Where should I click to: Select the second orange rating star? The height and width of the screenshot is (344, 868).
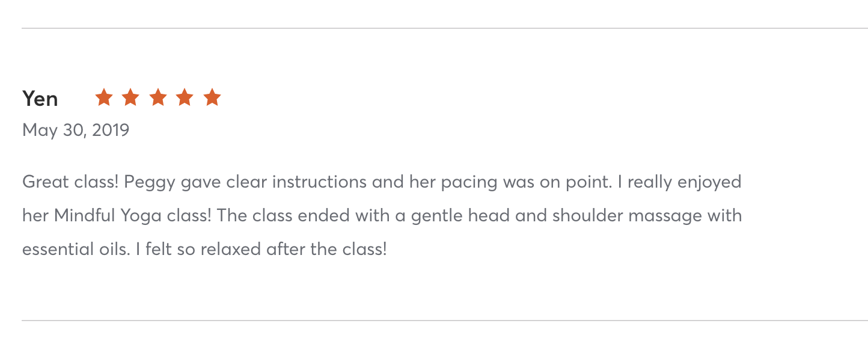click(130, 97)
